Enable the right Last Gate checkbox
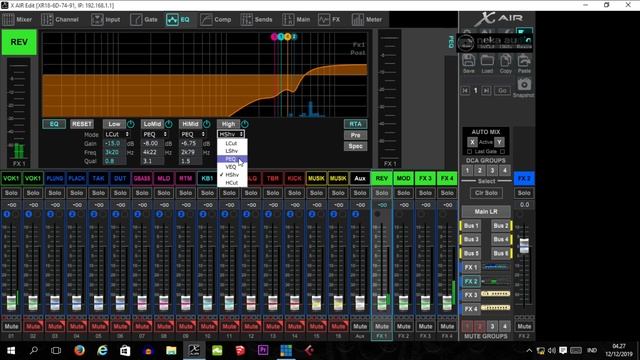Screen dimensions: 640x360 pos(502,152)
